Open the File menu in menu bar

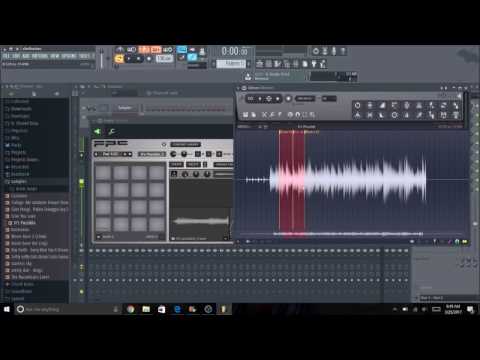pos(6,56)
